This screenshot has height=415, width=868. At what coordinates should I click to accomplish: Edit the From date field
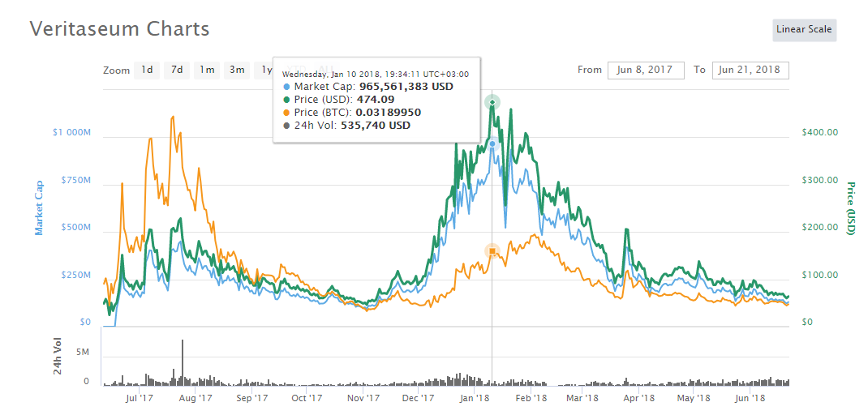646,70
